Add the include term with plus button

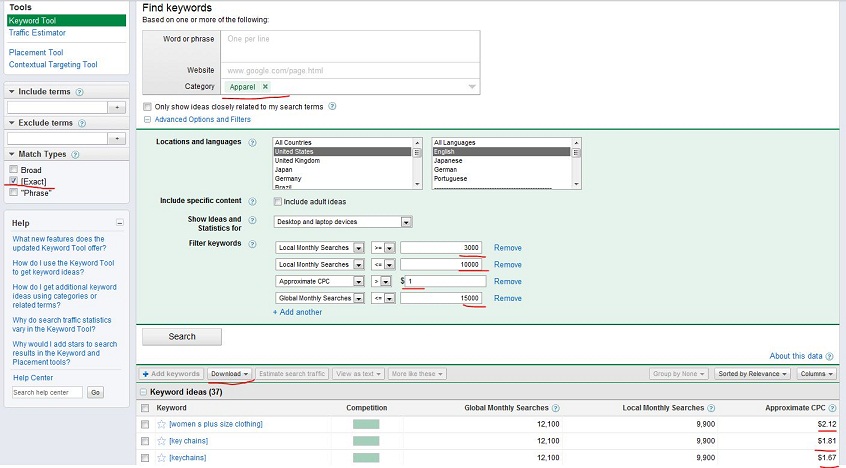[117, 107]
